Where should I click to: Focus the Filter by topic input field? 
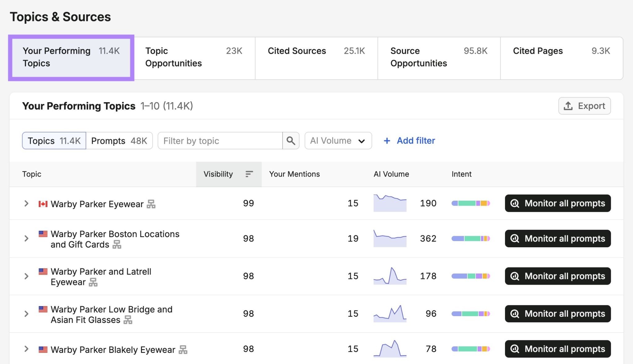pyautogui.click(x=220, y=141)
